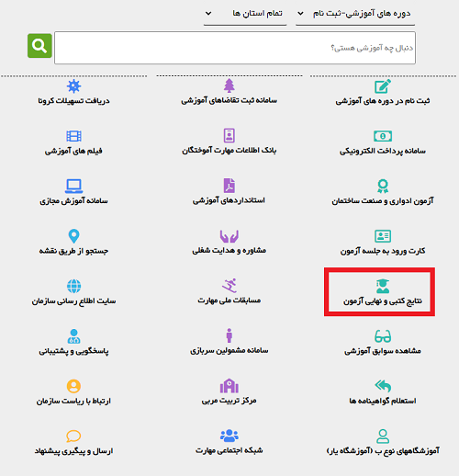
Task: Click 'آموزشگاههای نوع ب (آموزشگاه یار)' text
Action: 383,451
